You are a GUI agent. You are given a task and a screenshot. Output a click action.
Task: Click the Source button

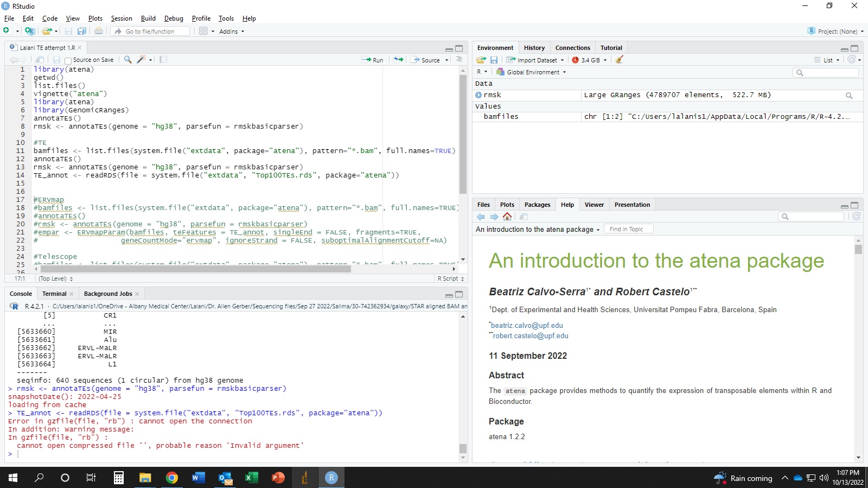(426, 60)
